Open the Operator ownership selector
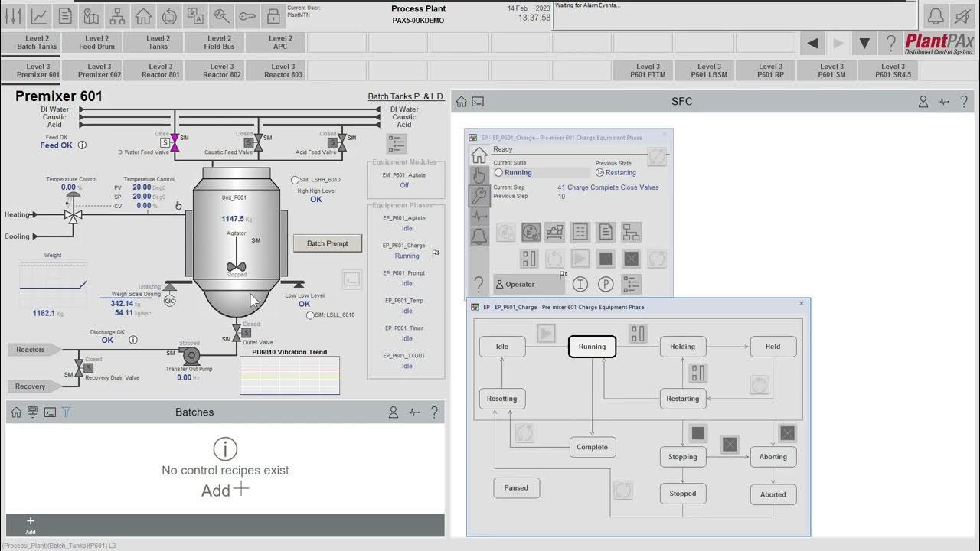980x551 pixels. [529, 284]
